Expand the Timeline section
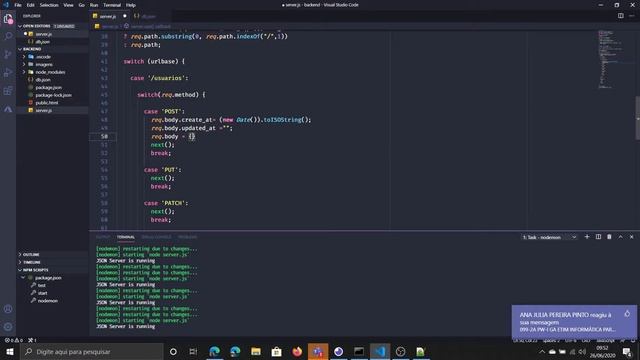The image size is (640, 360). pyautogui.click(x=52, y=262)
